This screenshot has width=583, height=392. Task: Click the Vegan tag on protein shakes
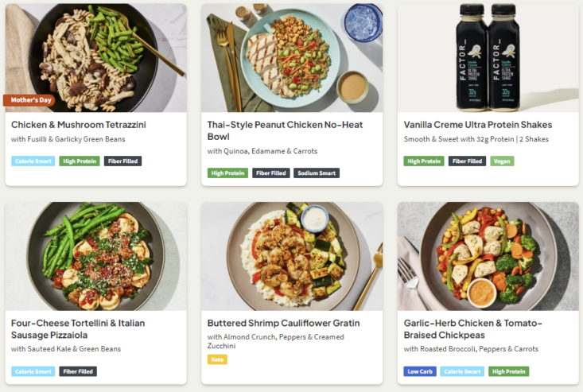502,161
